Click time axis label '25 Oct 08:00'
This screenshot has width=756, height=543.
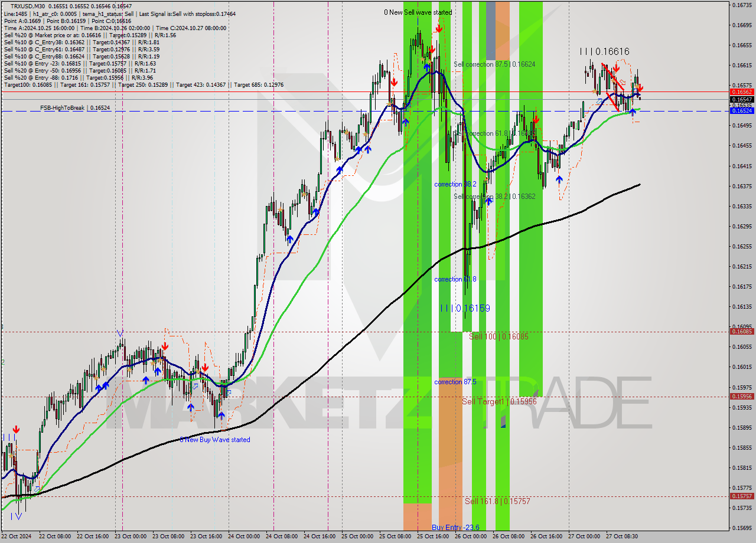tap(396, 537)
